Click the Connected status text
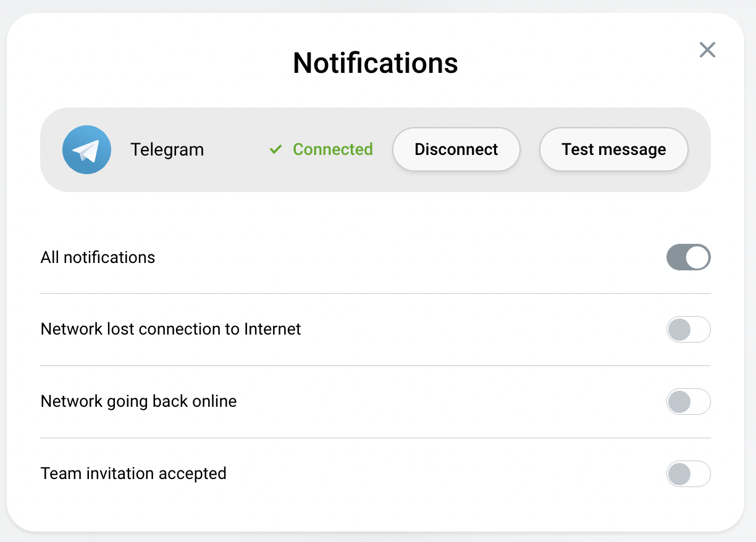 point(333,149)
